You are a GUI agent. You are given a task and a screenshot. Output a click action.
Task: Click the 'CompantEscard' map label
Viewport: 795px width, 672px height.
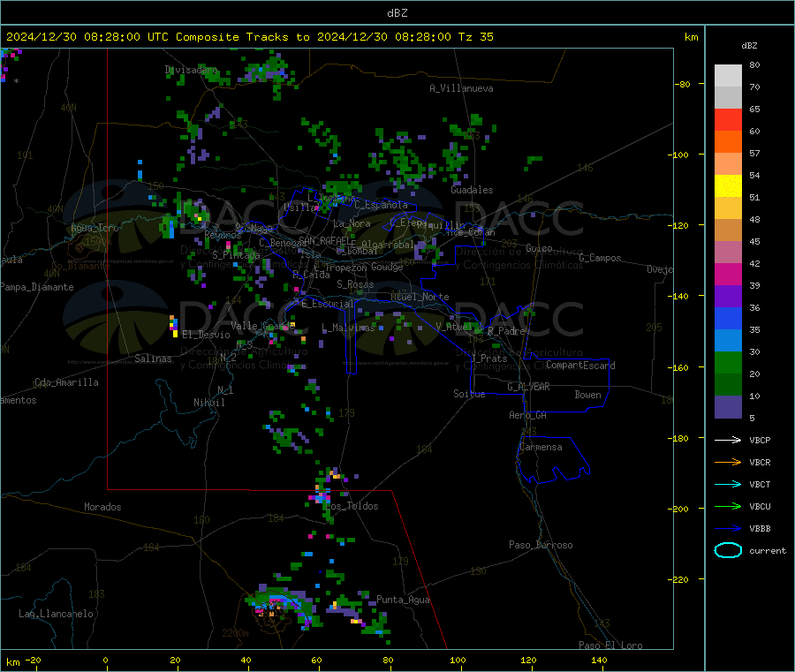pyautogui.click(x=580, y=366)
